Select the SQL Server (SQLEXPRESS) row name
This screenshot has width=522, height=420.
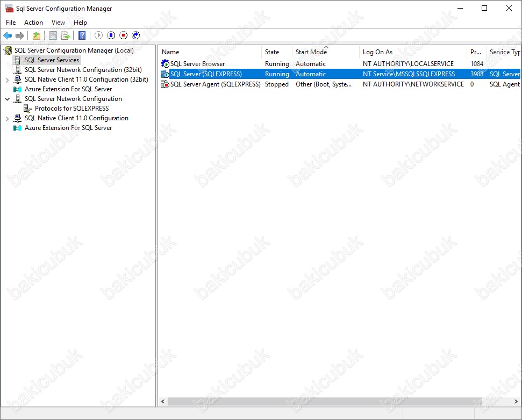click(x=206, y=74)
